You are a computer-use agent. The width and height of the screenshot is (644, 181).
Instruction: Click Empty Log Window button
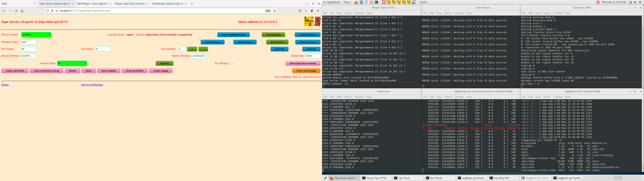15,71
